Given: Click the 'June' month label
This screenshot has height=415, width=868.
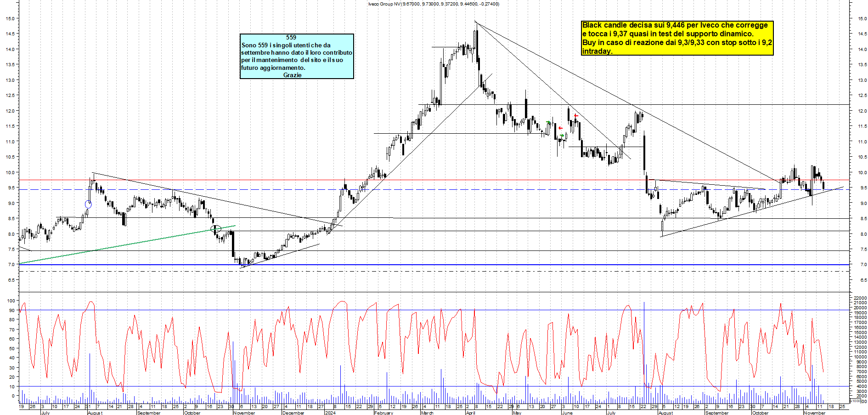Looking at the screenshot, I should (x=568, y=413).
